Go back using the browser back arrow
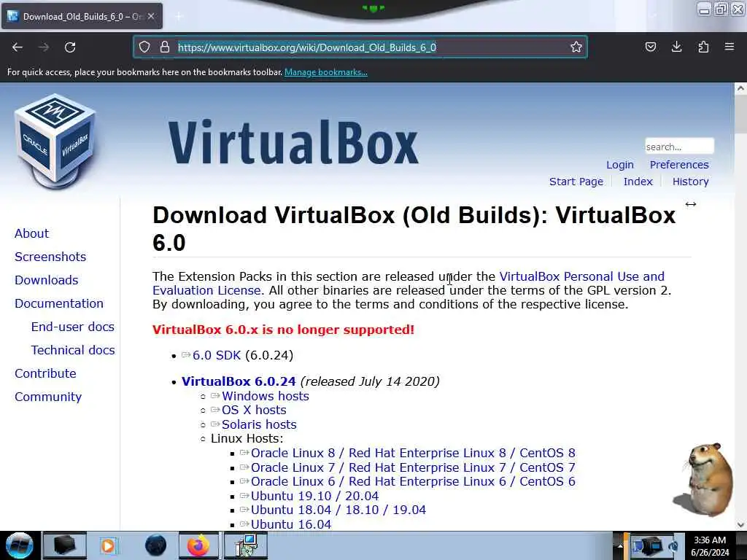Viewport: 747px width, 560px height. click(x=18, y=47)
